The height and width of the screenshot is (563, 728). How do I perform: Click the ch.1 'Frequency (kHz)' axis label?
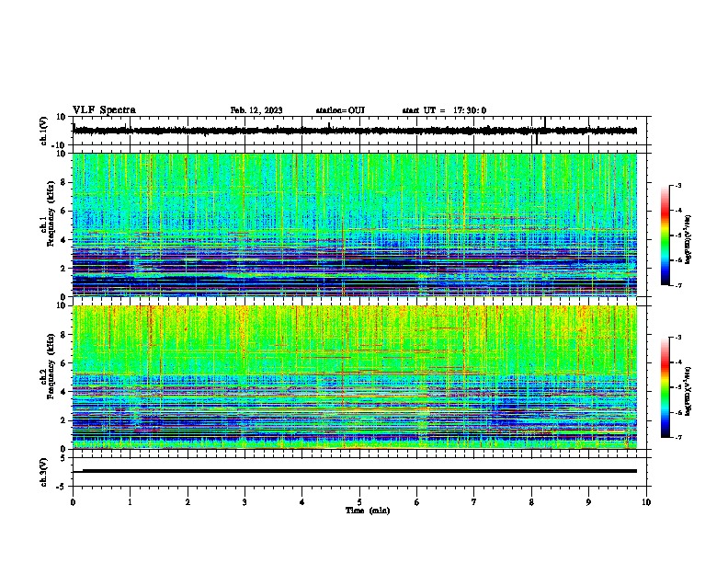(51, 214)
